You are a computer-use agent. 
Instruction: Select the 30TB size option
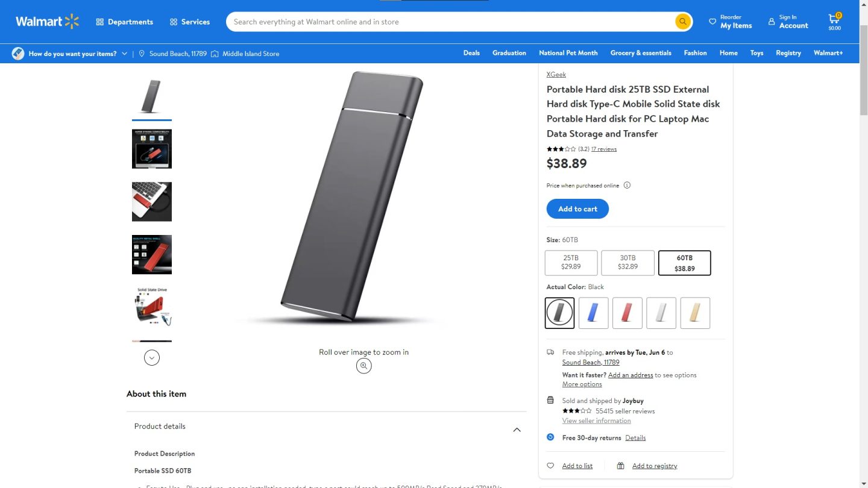627,263
